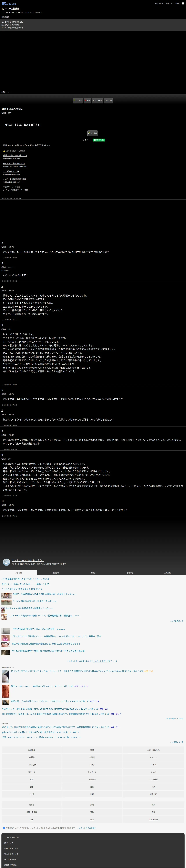This screenshot has width=186, height=868.
Task: Choose the 四国 region cell
Action: [92, 820]
